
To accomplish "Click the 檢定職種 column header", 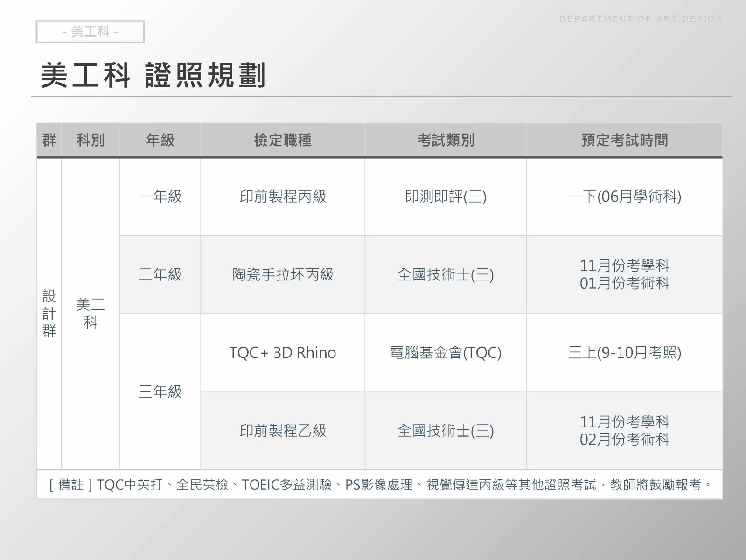I will 283,140.
